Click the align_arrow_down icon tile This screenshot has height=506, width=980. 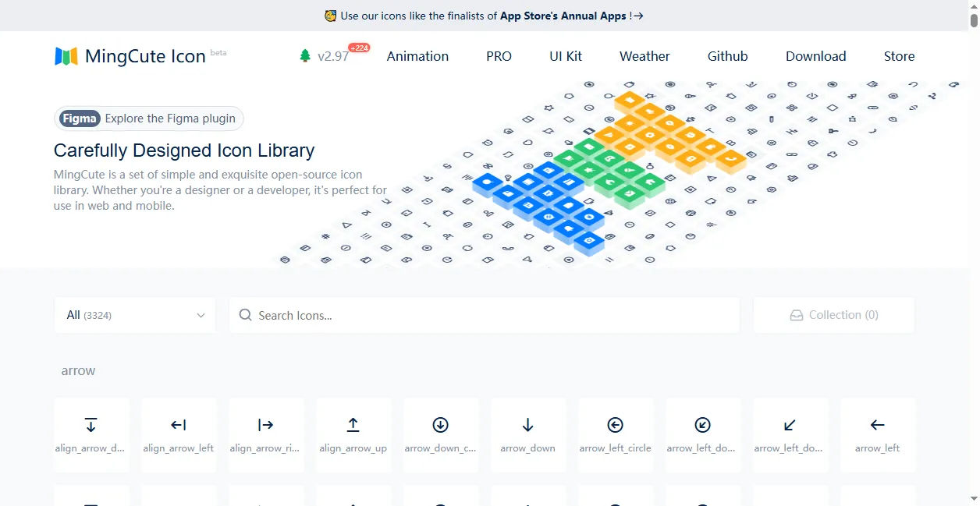coord(91,433)
